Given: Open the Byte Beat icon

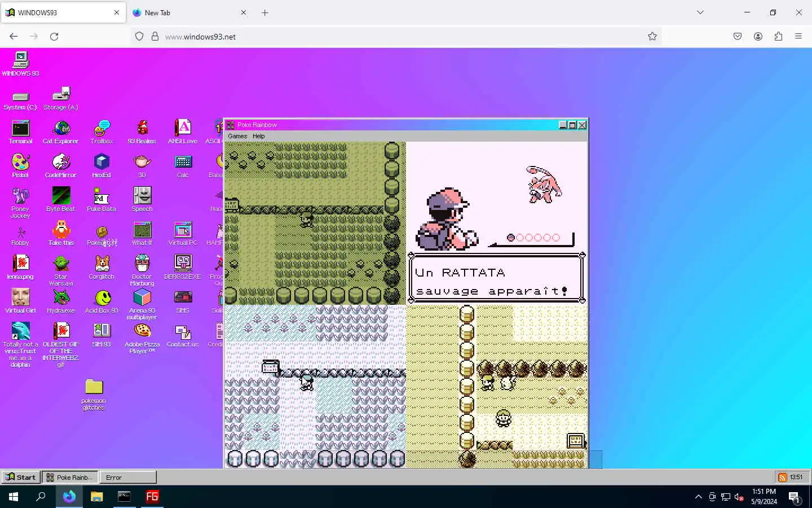Looking at the screenshot, I should click(x=61, y=200).
